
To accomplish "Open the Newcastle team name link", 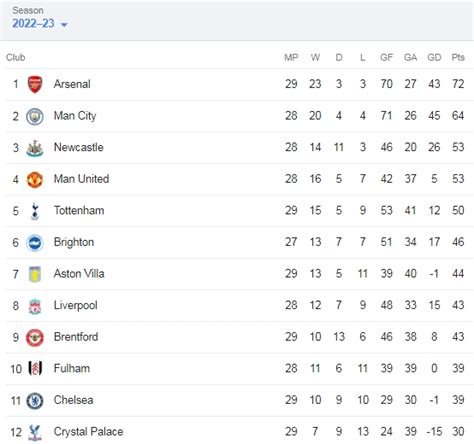I will point(79,147).
